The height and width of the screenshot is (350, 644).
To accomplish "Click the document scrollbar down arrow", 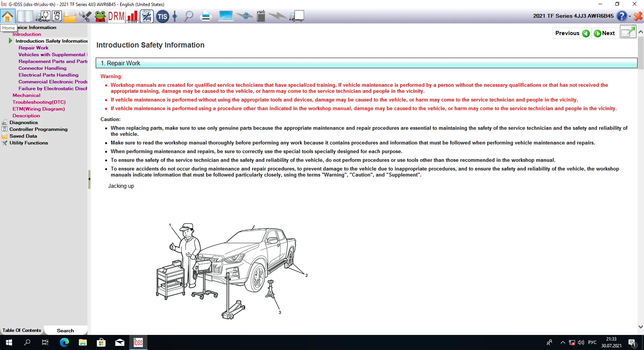I will pyautogui.click(x=641, y=327).
